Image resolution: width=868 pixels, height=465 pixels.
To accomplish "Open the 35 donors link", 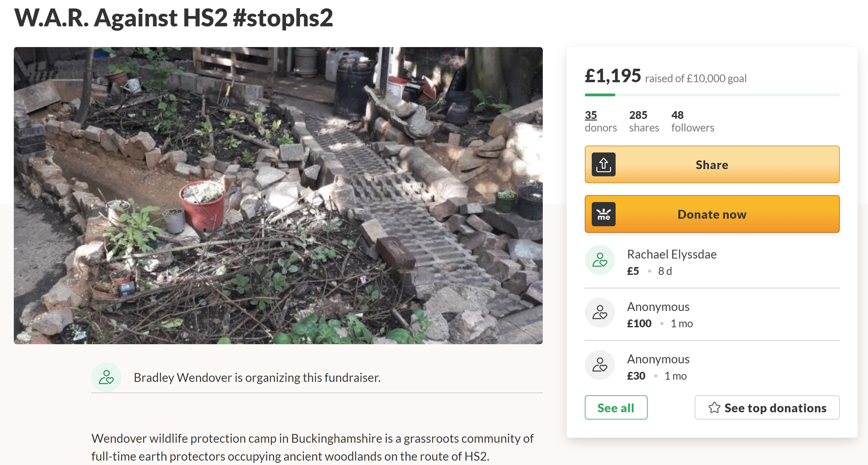I will pos(591,115).
